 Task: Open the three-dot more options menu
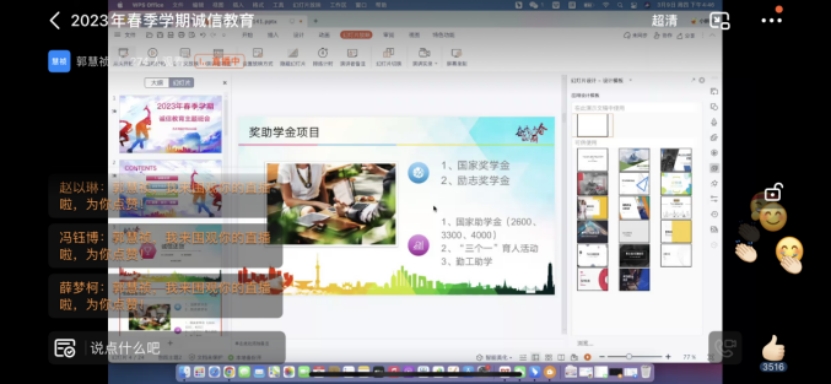coord(771,21)
